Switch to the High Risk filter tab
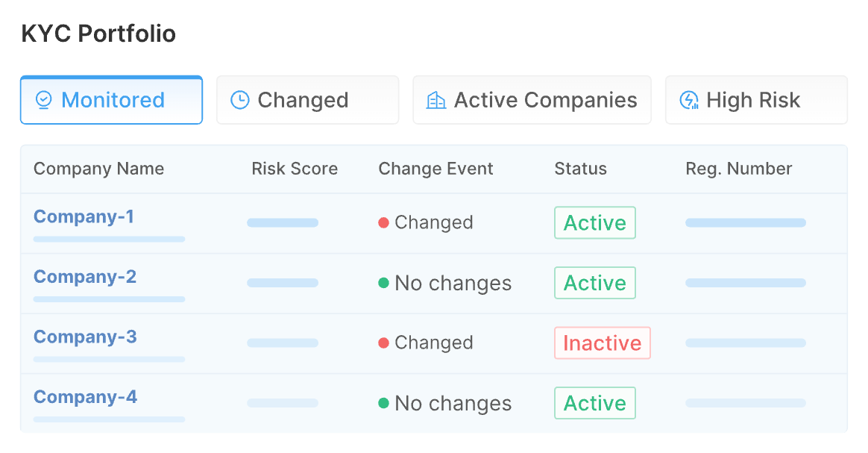The width and height of the screenshot is (868, 453). 755,99
